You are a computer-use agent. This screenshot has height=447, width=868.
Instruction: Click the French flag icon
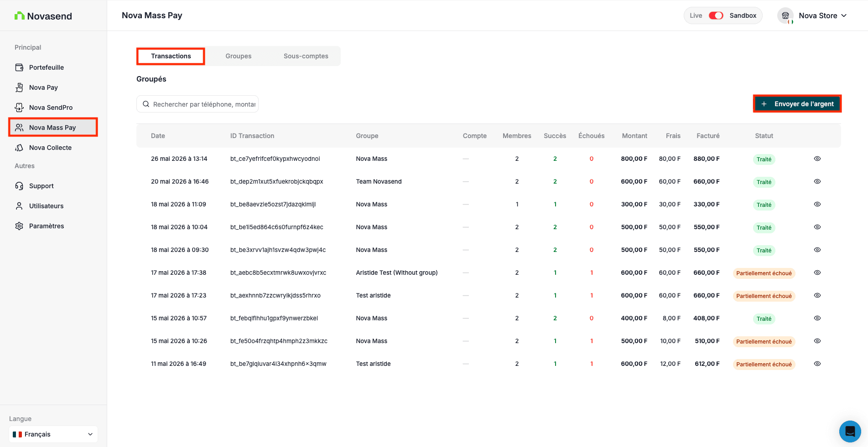tap(17, 434)
